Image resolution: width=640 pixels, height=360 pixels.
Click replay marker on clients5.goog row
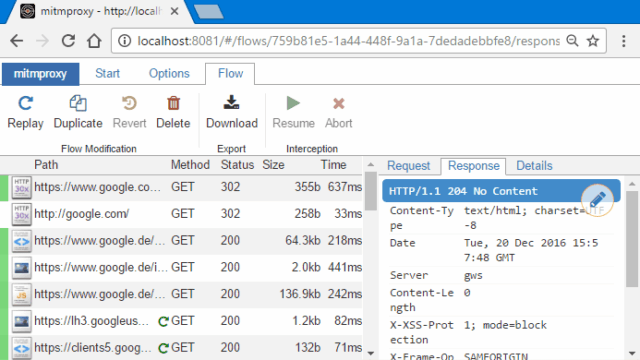click(x=163, y=348)
